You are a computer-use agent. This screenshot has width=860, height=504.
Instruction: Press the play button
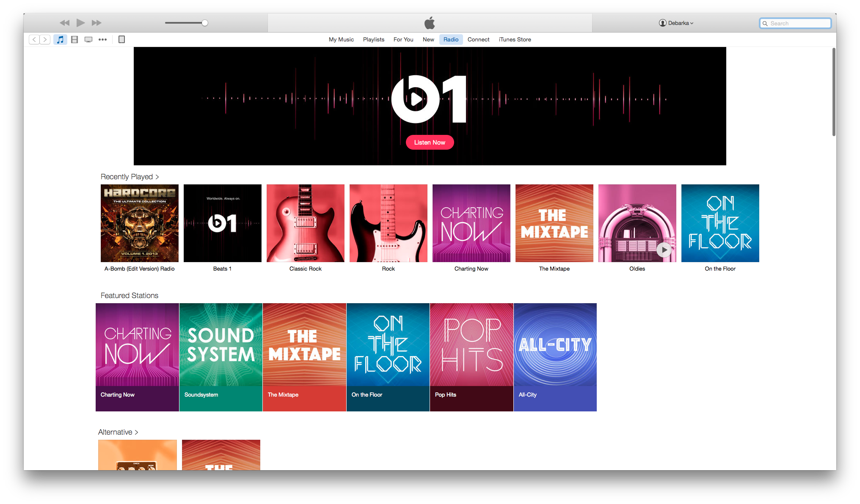click(x=80, y=22)
